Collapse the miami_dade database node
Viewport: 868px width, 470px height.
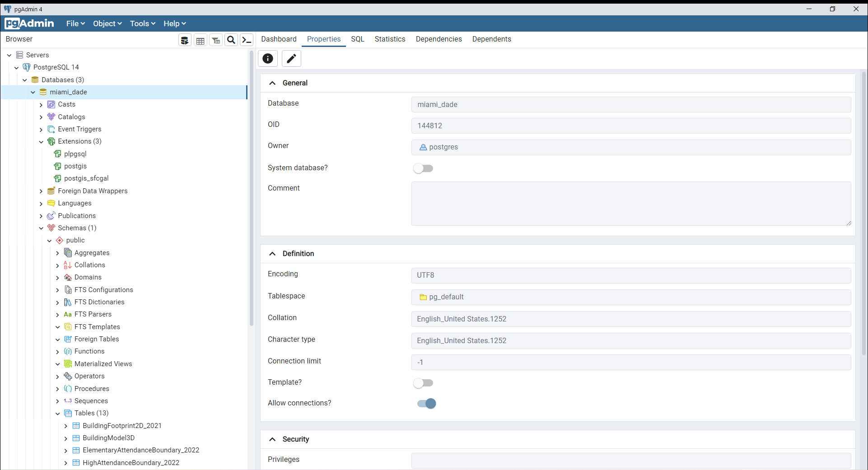point(33,92)
